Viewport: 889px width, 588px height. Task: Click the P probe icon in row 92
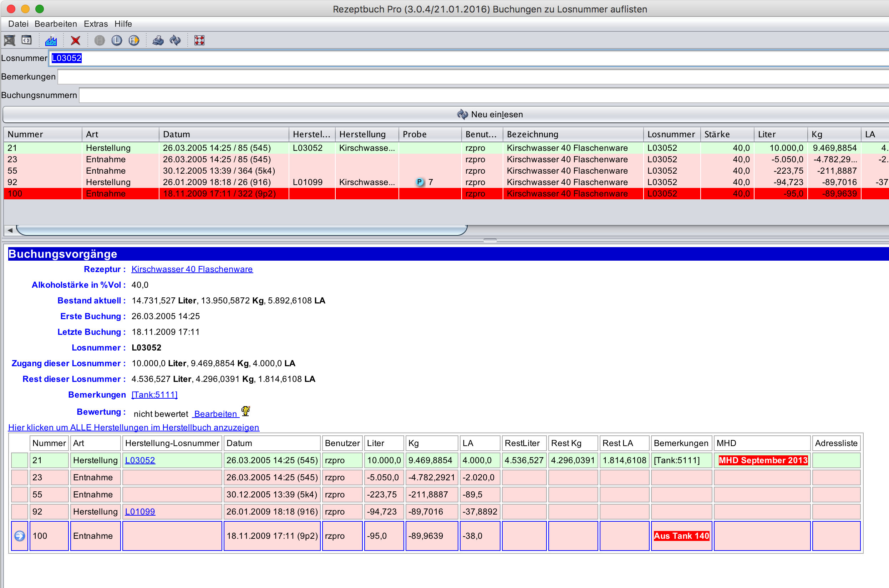[420, 182]
